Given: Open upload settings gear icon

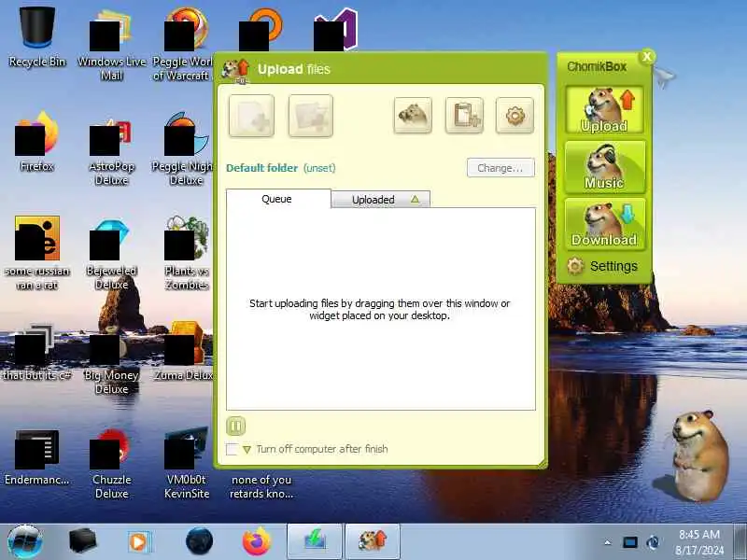Looking at the screenshot, I should (x=515, y=115).
